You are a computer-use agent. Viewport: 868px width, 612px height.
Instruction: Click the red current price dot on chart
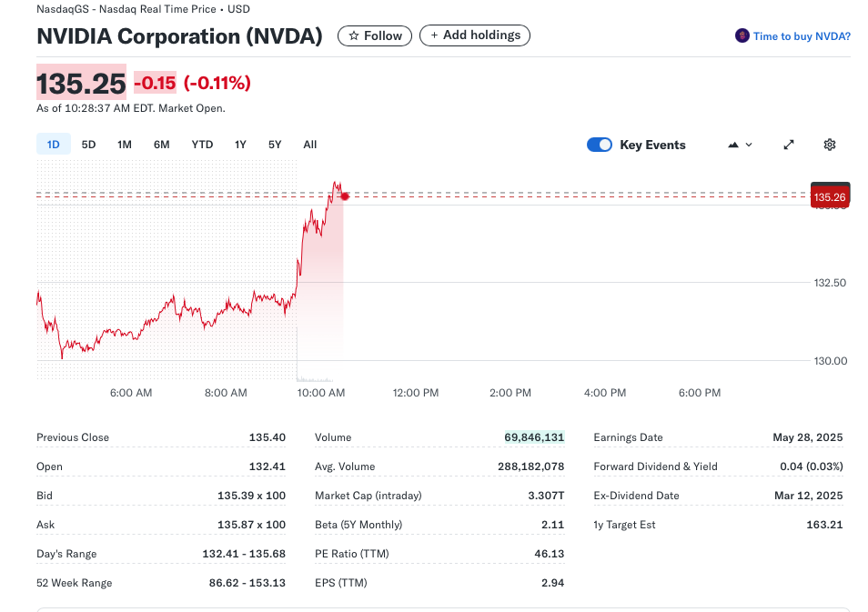[345, 196]
